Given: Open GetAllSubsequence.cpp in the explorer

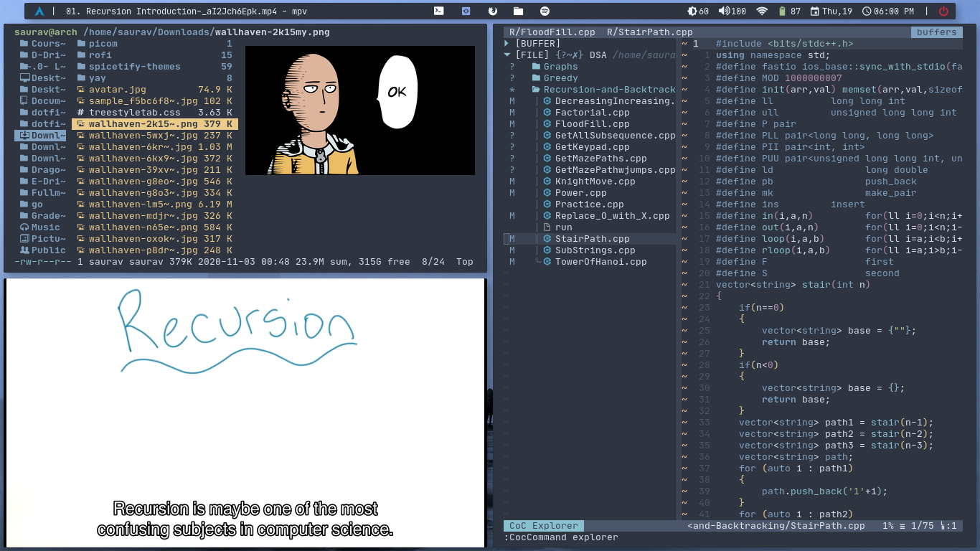Looking at the screenshot, I should tap(615, 136).
